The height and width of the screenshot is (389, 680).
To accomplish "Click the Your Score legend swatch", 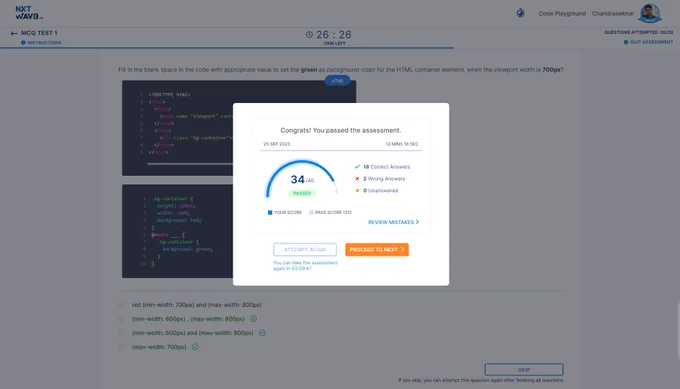I will [270, 212].
